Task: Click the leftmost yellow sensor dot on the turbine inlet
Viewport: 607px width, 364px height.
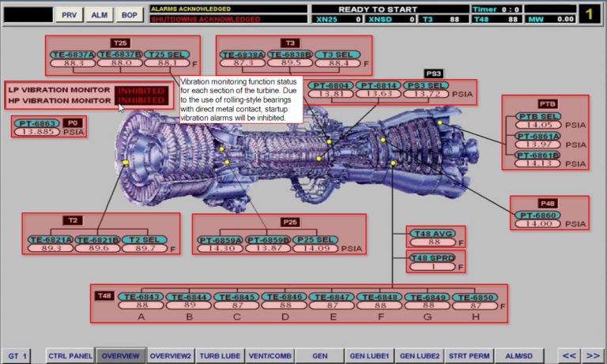Action: (126, 162)
